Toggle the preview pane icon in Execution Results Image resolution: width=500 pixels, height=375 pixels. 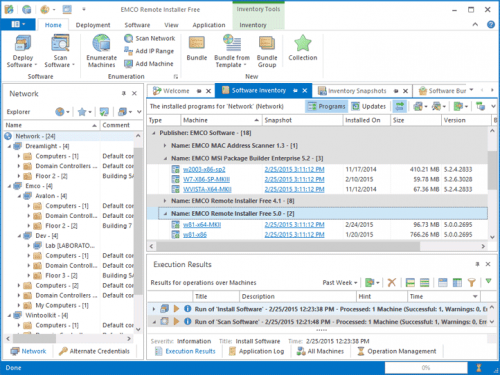(443, 283)
